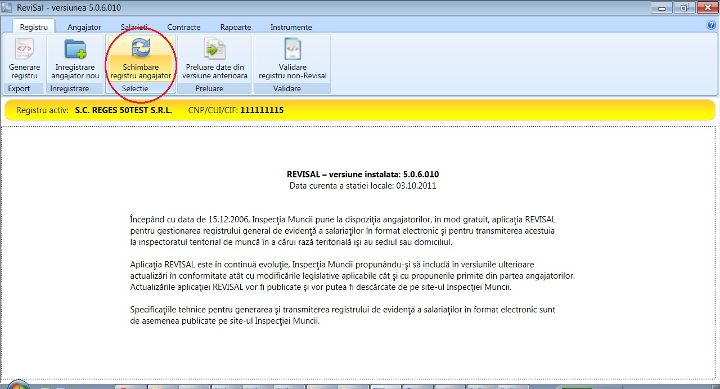The height and width of the screenshot is (389, 720).
Task: Click the ReviSal application icon in title bar
Action: point(6,7)
